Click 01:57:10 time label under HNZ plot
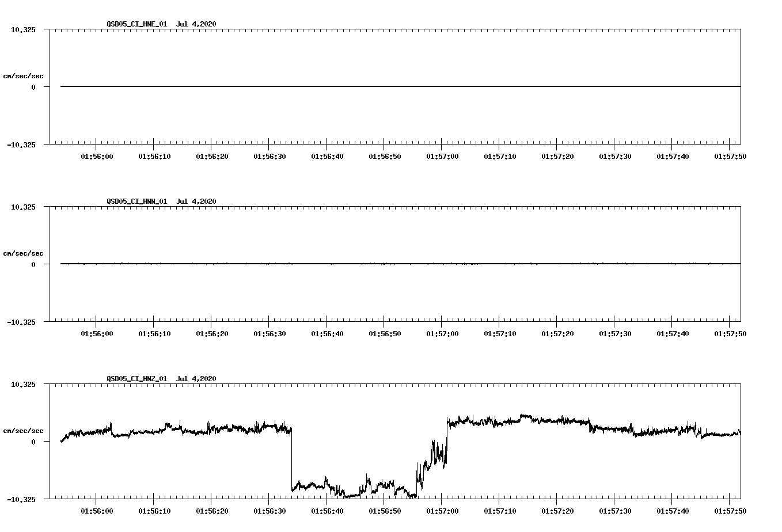The width and height of the screenshot is (782, 532). coord(500,511)
